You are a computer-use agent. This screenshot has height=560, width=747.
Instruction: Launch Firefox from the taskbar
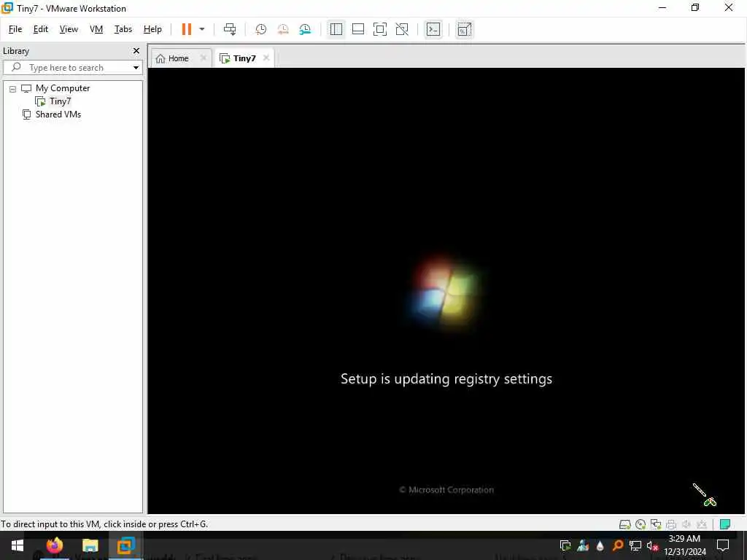pos(55,545)
